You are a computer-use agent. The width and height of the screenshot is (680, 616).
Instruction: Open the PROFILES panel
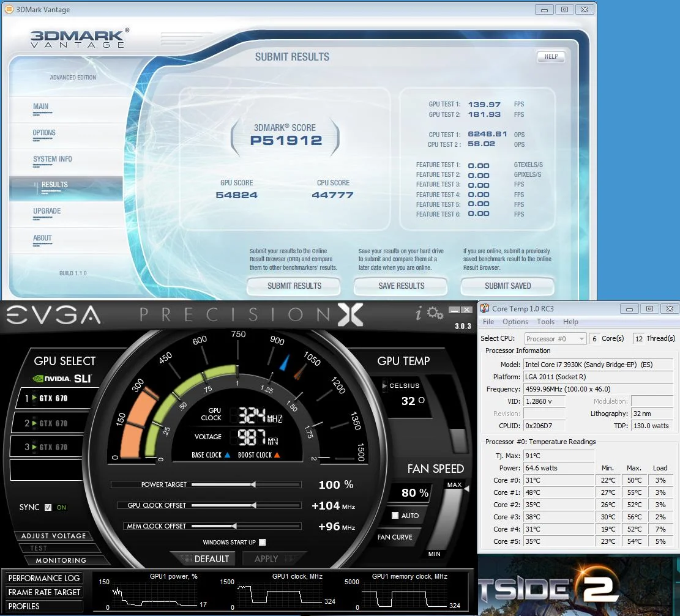click(x=44, y=606)
